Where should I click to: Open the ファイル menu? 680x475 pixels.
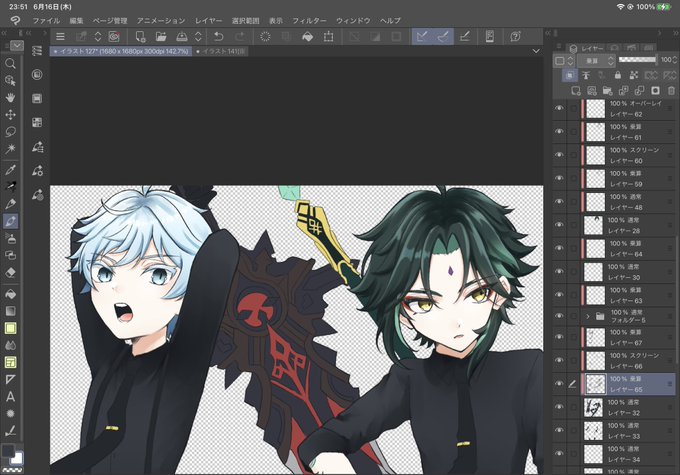46,20
